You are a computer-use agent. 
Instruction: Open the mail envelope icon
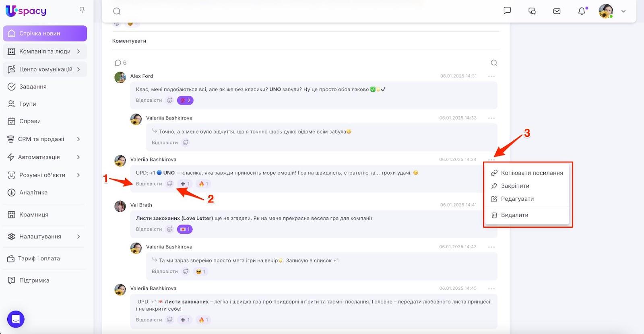point(557,11)
